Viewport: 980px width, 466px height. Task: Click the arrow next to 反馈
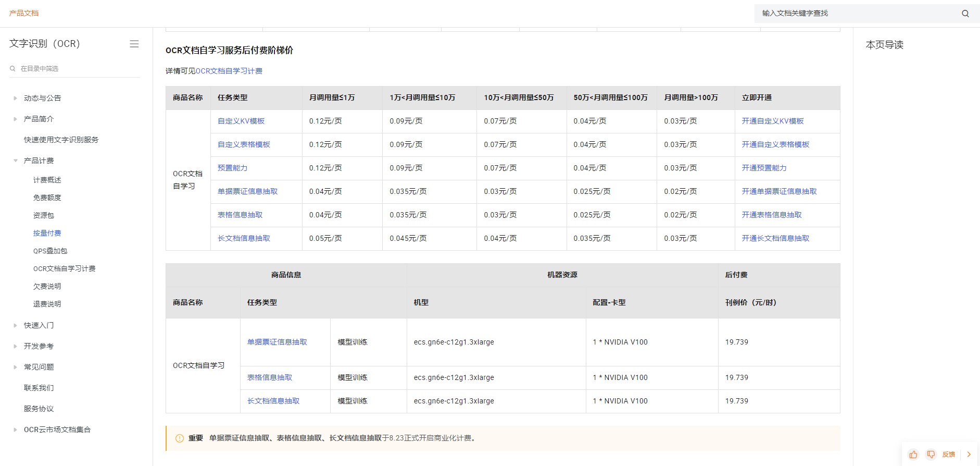(x=969, y=455)
